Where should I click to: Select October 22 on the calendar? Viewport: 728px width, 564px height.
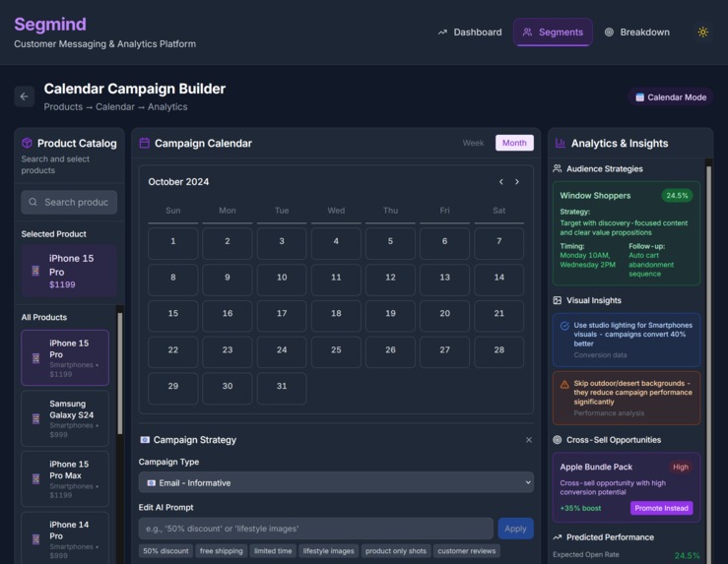[173, 352]
